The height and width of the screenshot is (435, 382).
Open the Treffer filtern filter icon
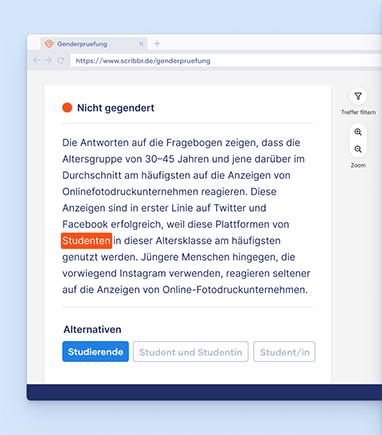(358, 96)
